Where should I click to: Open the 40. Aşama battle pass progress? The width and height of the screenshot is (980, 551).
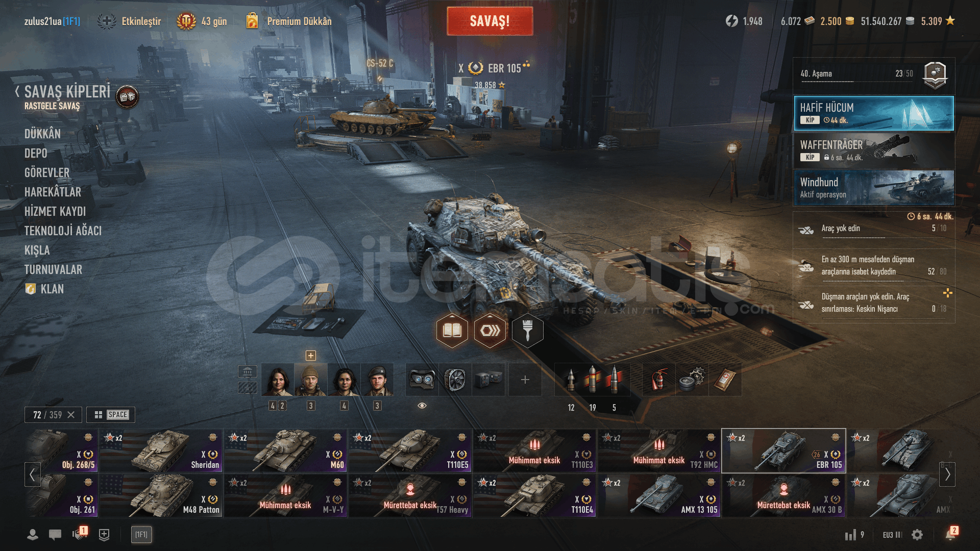tap(874, 75)
